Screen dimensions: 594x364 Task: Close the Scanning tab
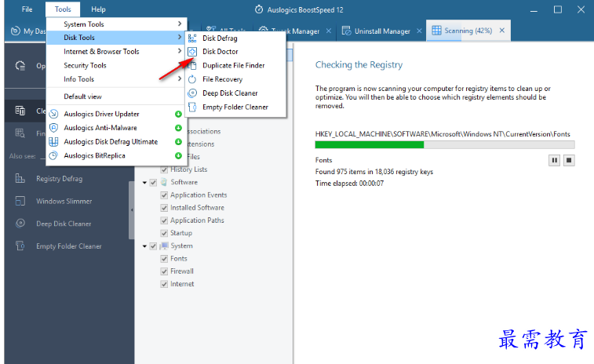tap(502, 31)
